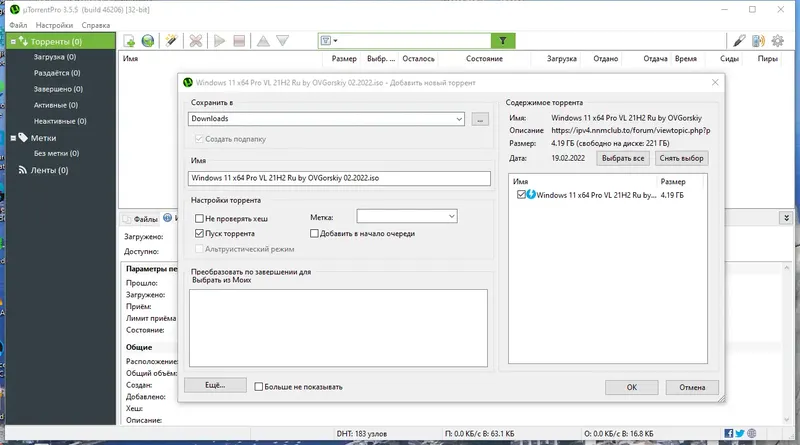Screen dimensions: 800x445
Task: Select 'Завершено (0)' in sidebar
Action: coord(58,89)
